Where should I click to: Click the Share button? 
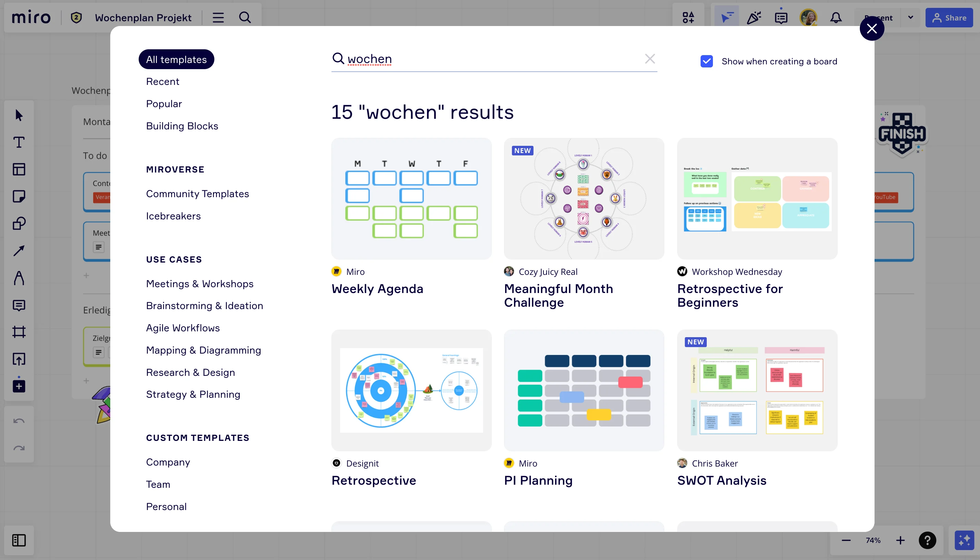click(949, 18)
